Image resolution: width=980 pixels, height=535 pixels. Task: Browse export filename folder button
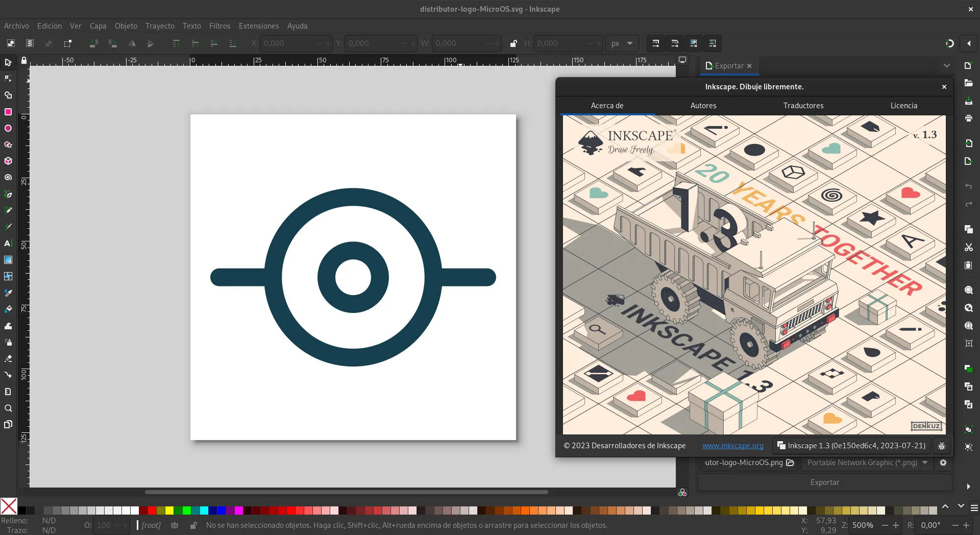pos(790,463)
